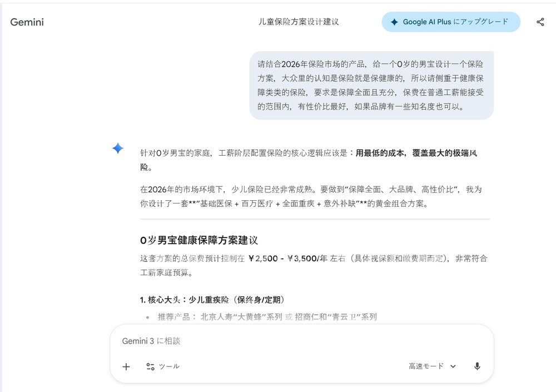
Task: Click the premium range ¥2,500 - ¥3,500/年
Action: 287,259
